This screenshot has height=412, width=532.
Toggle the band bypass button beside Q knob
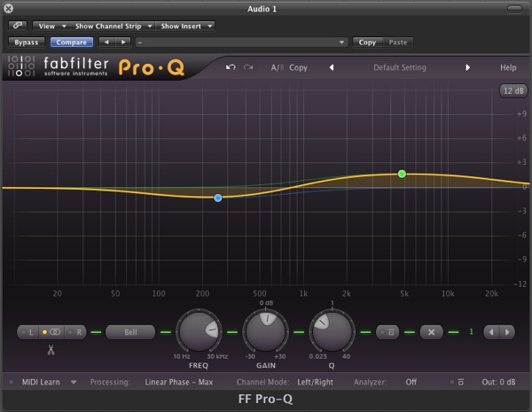click(x=387, y=332)
